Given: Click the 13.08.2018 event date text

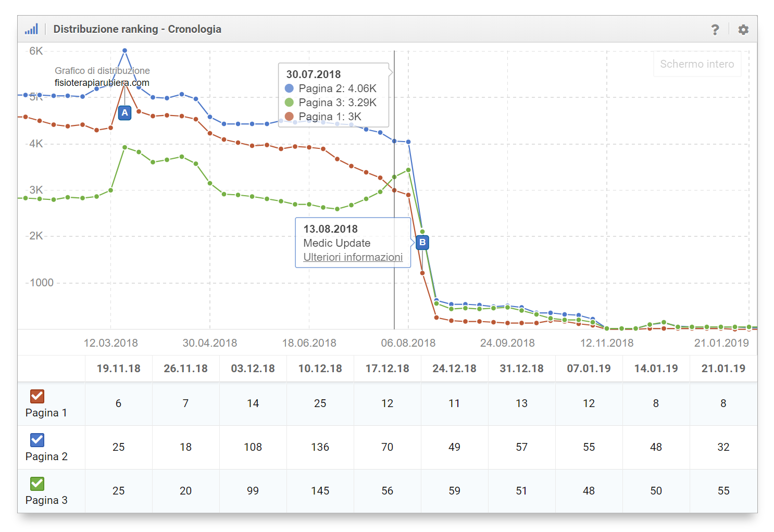Looking at the screenshot, I should click(331, 229).
